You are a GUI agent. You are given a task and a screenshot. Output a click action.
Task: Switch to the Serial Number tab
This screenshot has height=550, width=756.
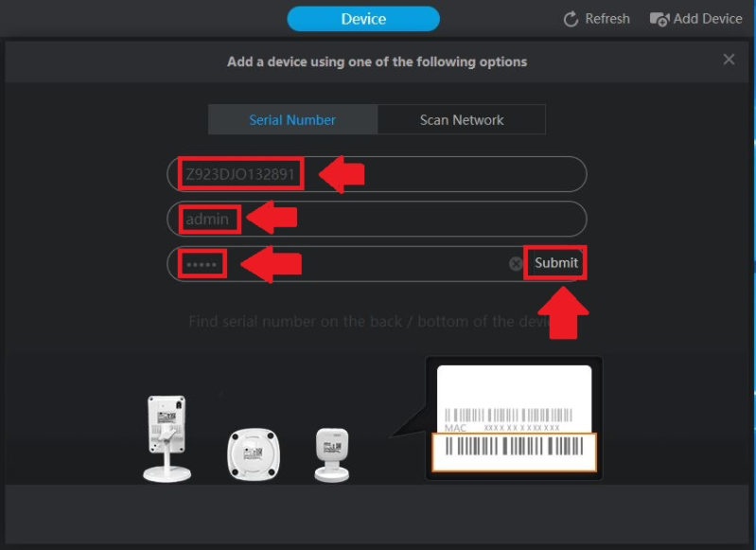(292, 120)
